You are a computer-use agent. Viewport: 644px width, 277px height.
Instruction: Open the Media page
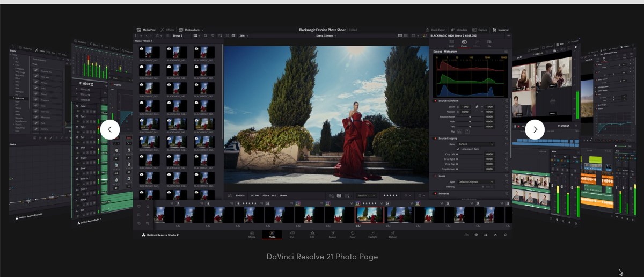click(252, 235)
